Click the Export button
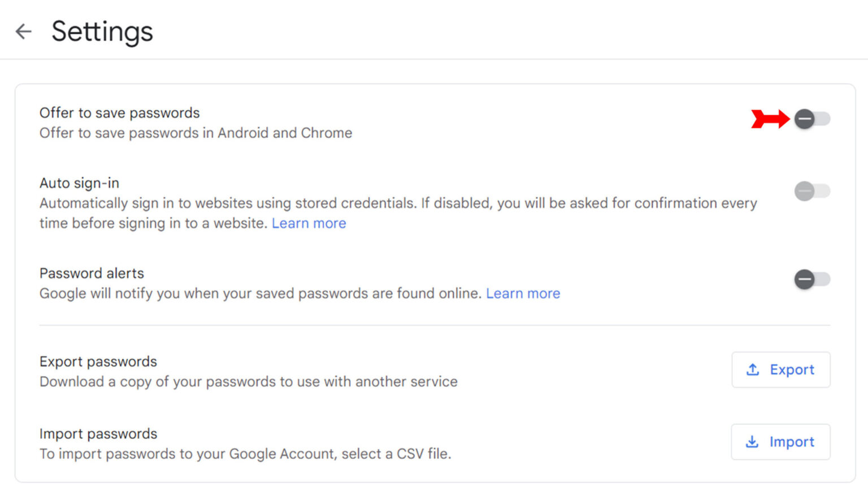Image resolution: width=868 pixels, height=488 pixels. 781,369
